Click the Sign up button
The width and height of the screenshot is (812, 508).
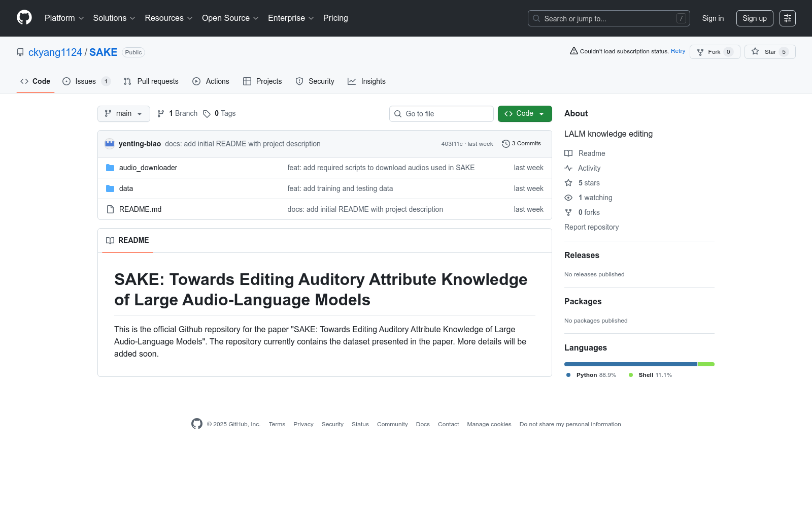[x=755, y=18]
